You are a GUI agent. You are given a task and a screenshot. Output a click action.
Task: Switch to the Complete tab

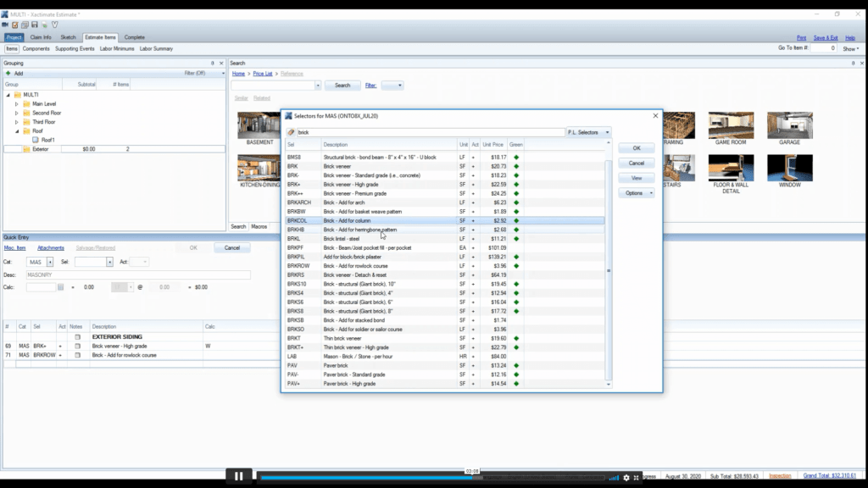point(135,37)
